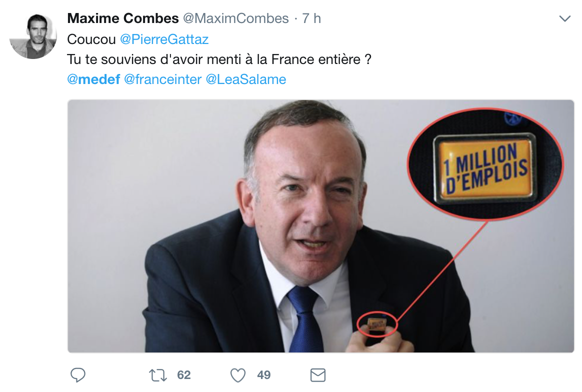Click the Maxime Combes display name
The width and height of the screenshot is (582, 392).
coord(123,19)
